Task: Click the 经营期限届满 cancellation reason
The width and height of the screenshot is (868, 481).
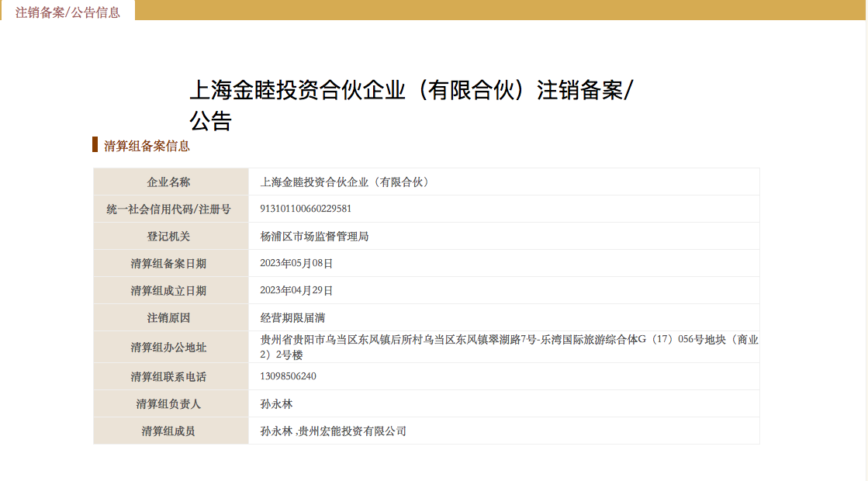Action: coord(298,318)
